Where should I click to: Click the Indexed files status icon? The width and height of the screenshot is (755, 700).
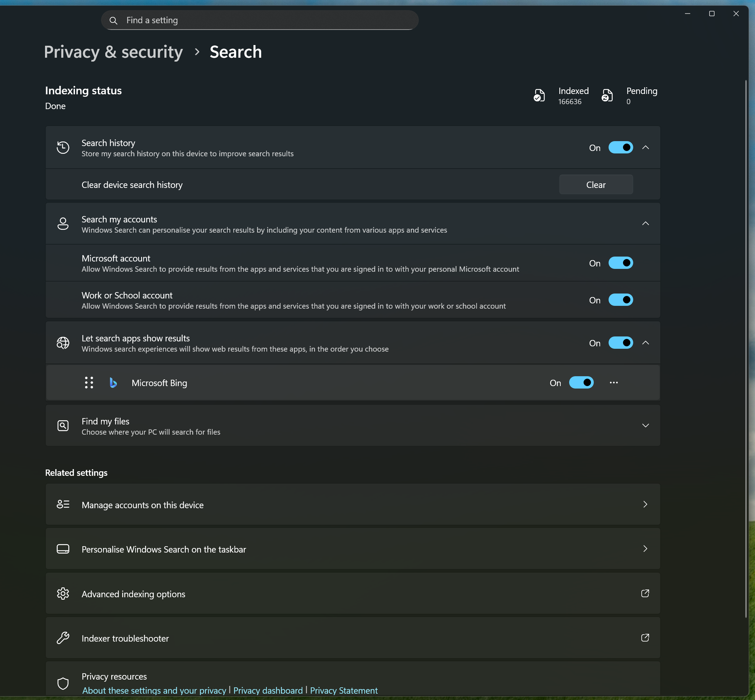point(539,95)
